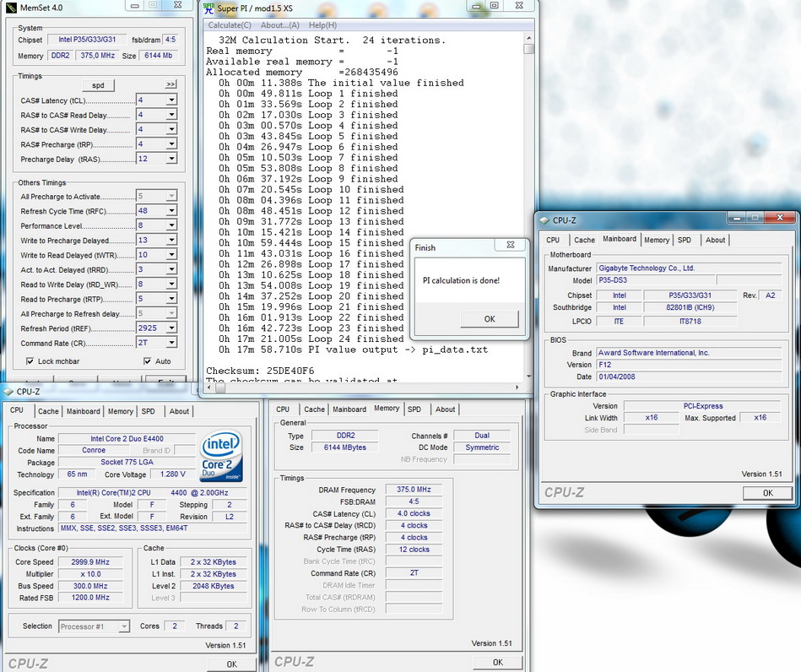Click the Checksum: 25DE40F6 line
This screenshot has height=672, width=801.
pos(260,371)
